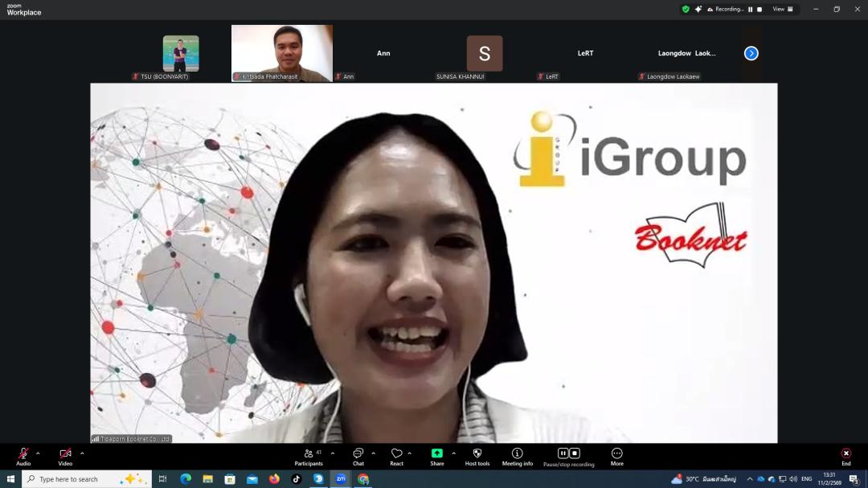The width and height of the screenshot is (868, 488).
Task: Pause recording in the bottom toolbar
Action: 563,453
